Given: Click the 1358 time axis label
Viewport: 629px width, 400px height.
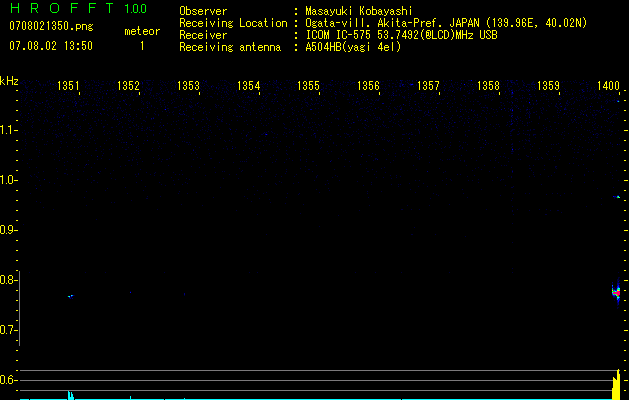Looking at the screenshot, I should point(488,86).
